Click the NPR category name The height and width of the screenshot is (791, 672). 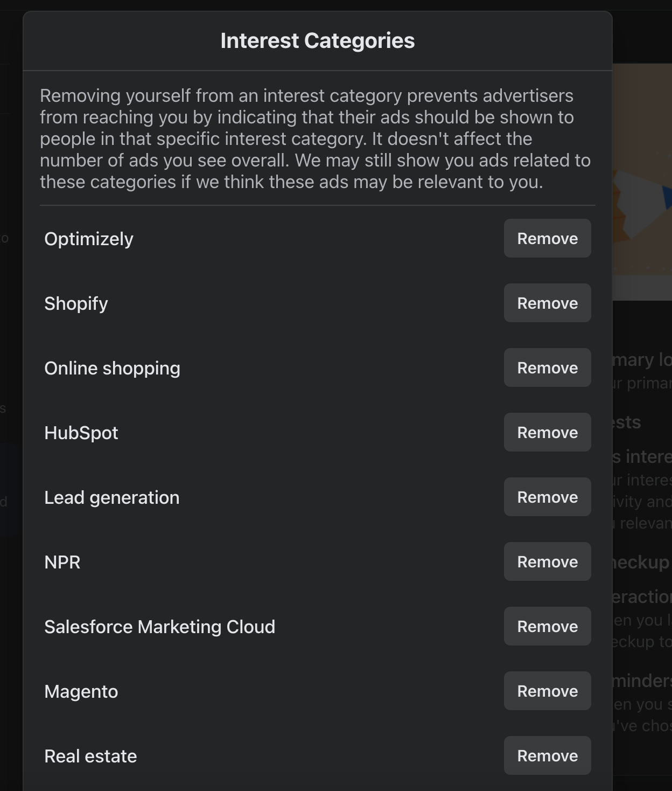coord(62,562)
